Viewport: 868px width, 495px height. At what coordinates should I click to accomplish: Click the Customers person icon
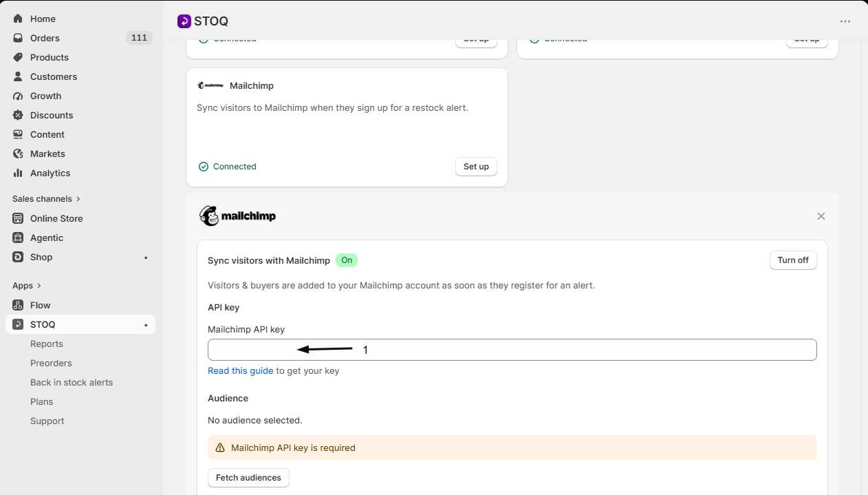click(x=18, y=76)
